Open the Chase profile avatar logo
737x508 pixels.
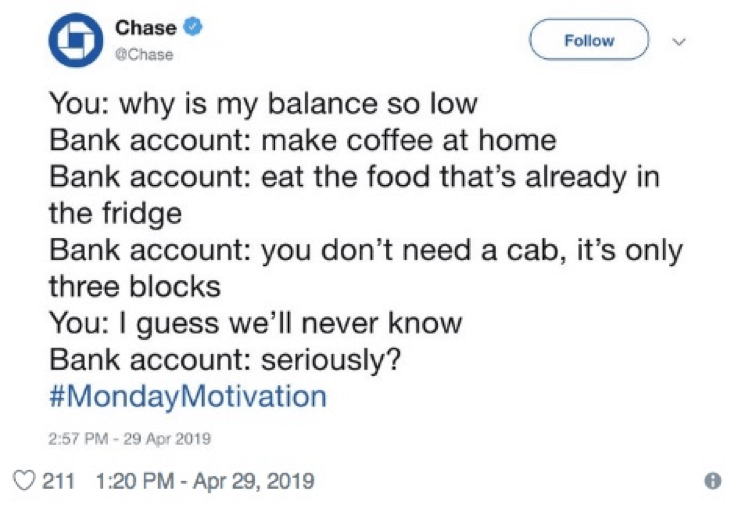tap(76, 40)
